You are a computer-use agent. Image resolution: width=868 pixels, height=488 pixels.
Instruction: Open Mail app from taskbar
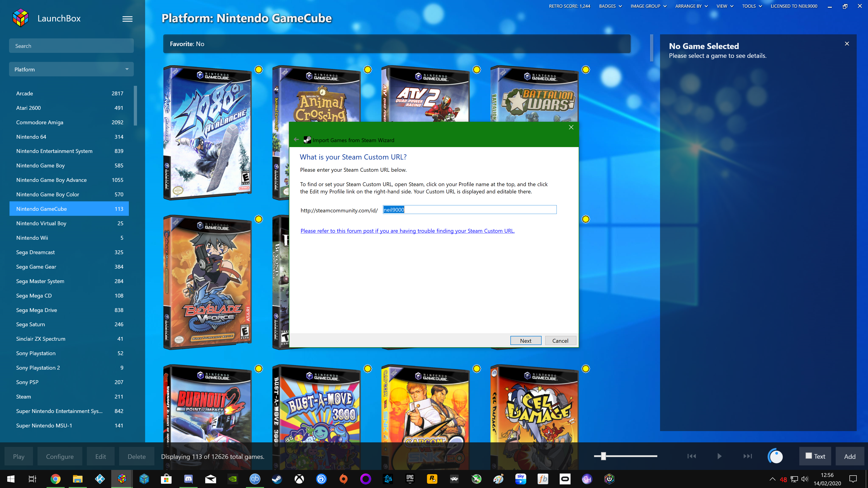pyautogui.click(x=211, y=479)
